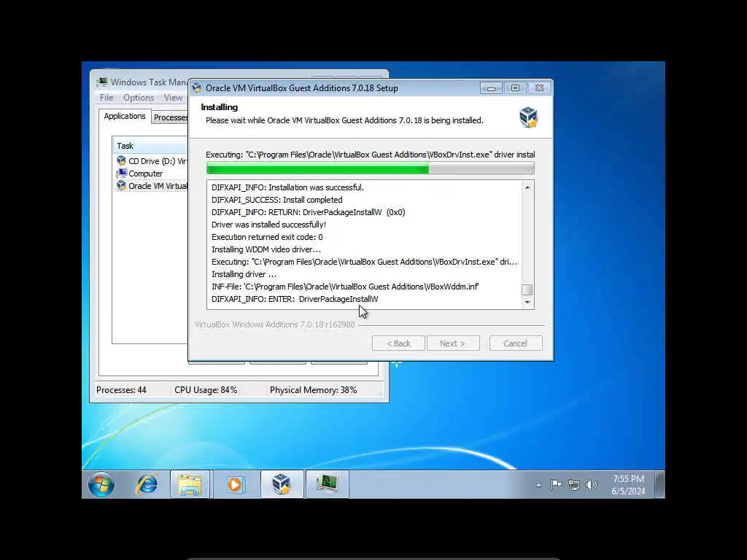The height and width of the screenshot is (560, 747).
Task: Click Computer task icon in list
Action: tap(122, 174)
